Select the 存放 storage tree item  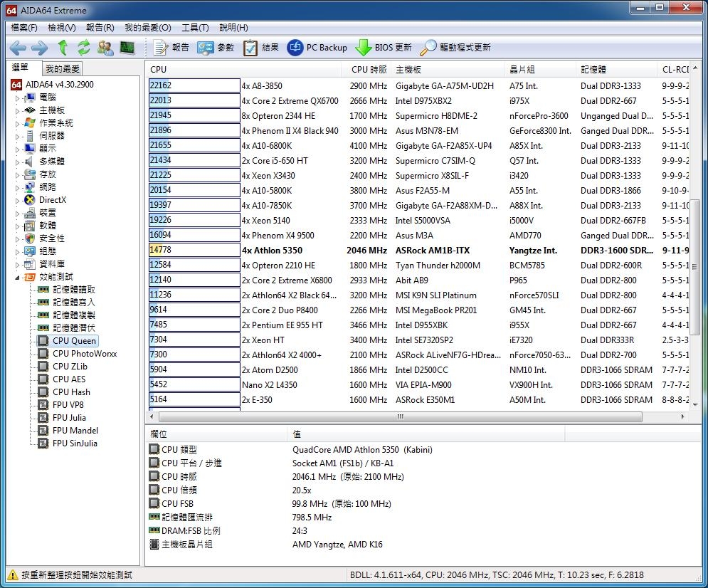pos(40,174)
